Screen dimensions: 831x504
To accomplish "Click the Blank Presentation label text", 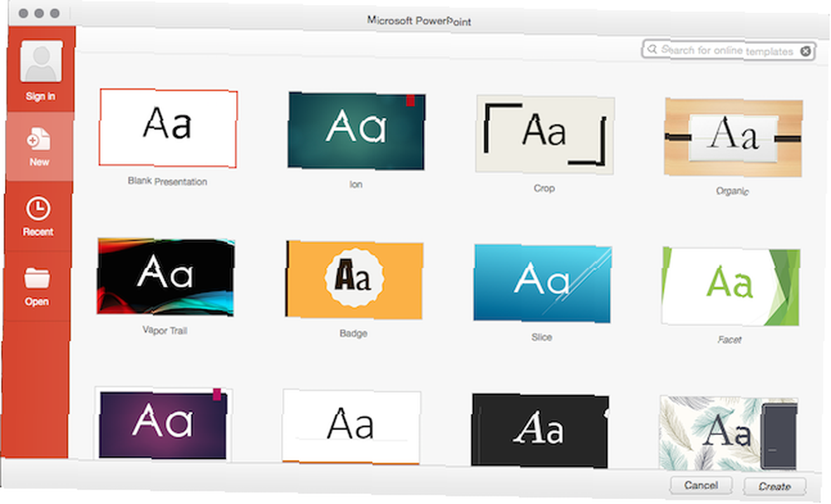I will [168, 181].
